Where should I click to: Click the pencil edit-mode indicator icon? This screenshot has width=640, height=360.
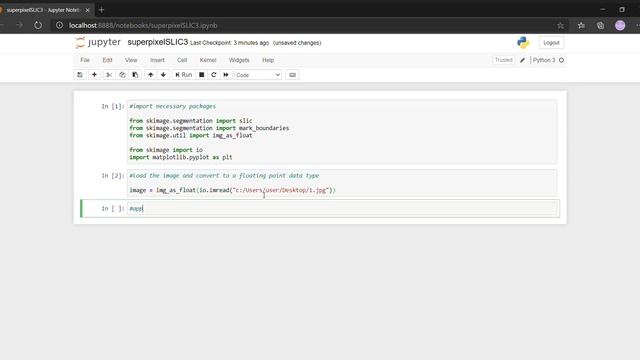tap(522, 60)
